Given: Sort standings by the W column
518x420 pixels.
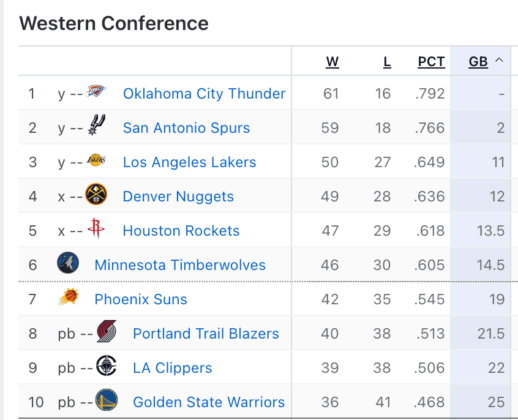Looking at the screenshot, I should pyautogui.click(x=332, y=62).
